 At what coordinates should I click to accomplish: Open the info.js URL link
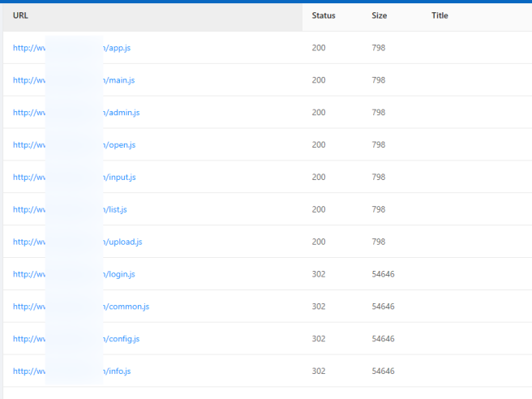tap(71, 371)
